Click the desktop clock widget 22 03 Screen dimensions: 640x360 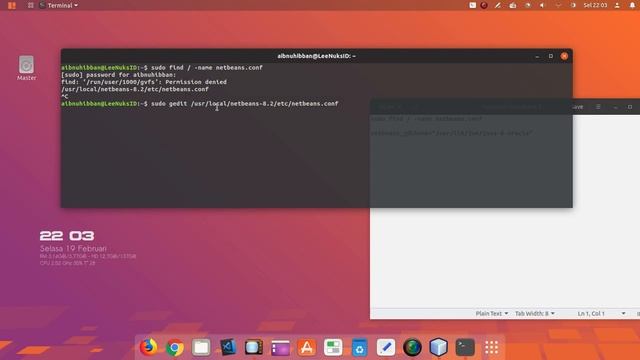(67, 236)
